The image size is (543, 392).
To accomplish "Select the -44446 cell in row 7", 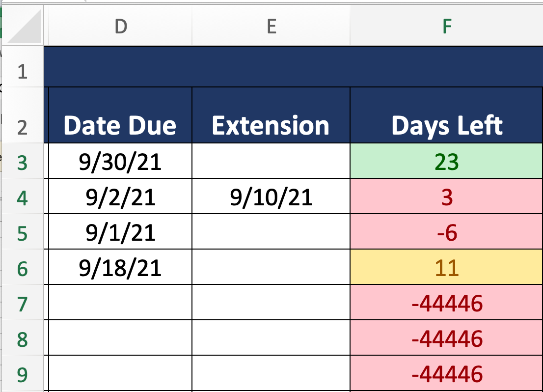I will click(x=446, y=304).
